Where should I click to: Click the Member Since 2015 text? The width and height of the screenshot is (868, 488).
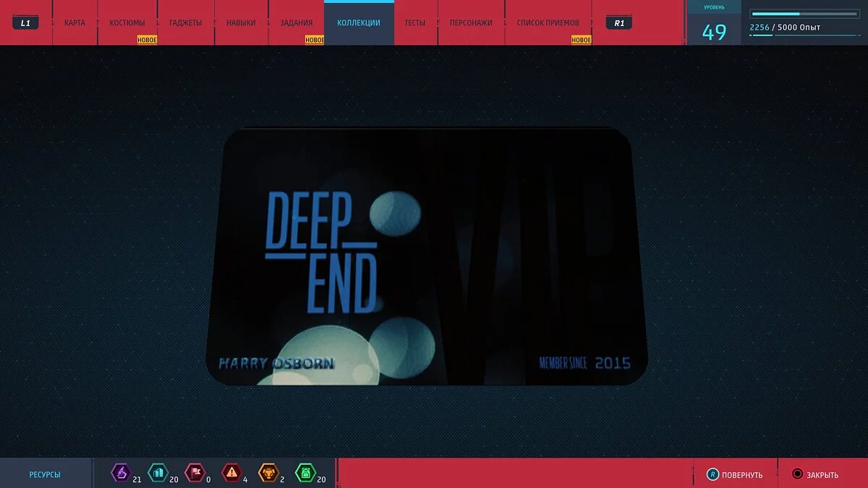point(584,363)
